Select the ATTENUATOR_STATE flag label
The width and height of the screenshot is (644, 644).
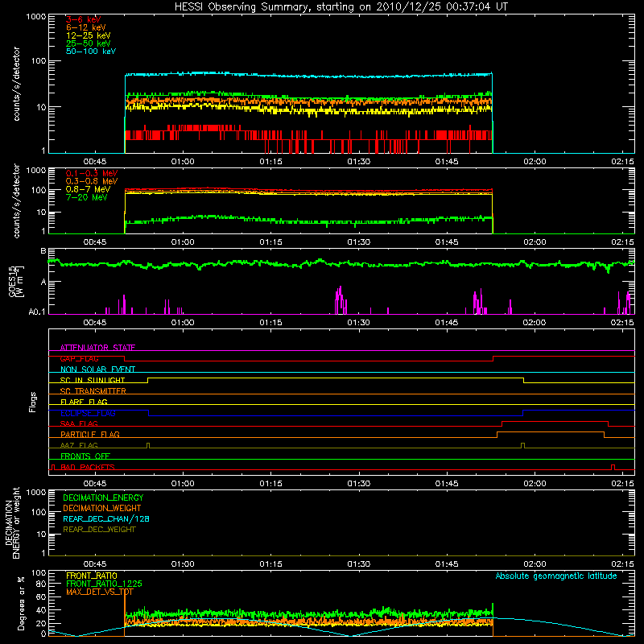pos(97,348)
